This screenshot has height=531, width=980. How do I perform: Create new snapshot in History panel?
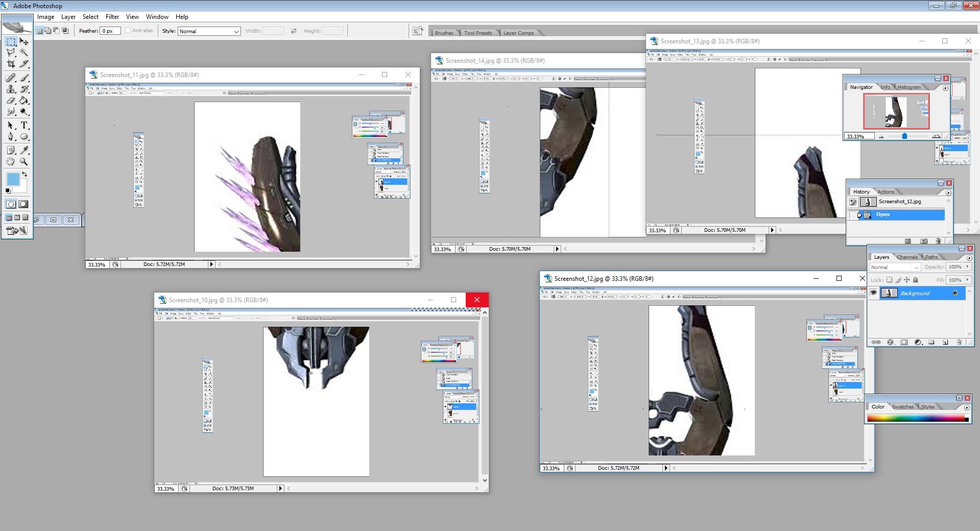pyautogui.click(x=924, y=241)
